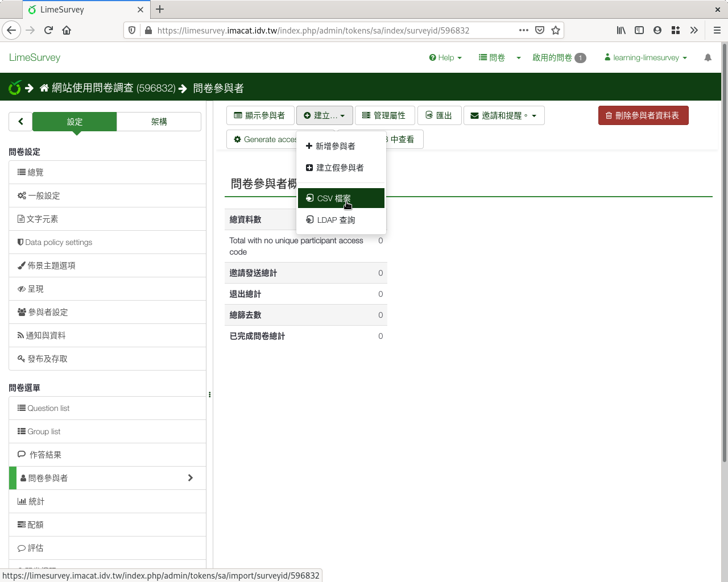
Task: Open the Pocket save icon
Action: [540, 30]
